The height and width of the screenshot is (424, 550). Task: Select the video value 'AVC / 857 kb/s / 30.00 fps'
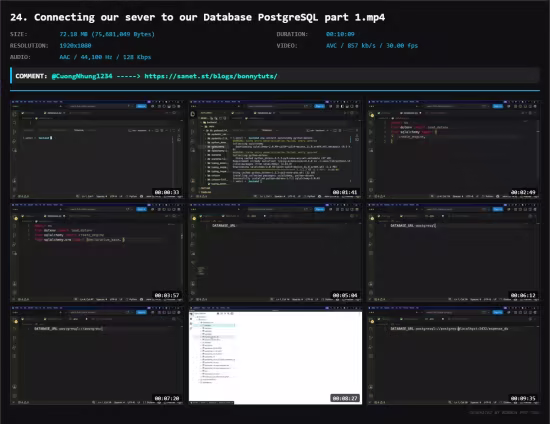(372, 46)
